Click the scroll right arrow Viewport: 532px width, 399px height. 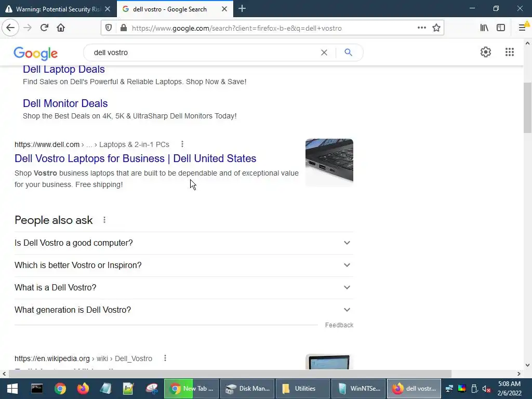519,374
